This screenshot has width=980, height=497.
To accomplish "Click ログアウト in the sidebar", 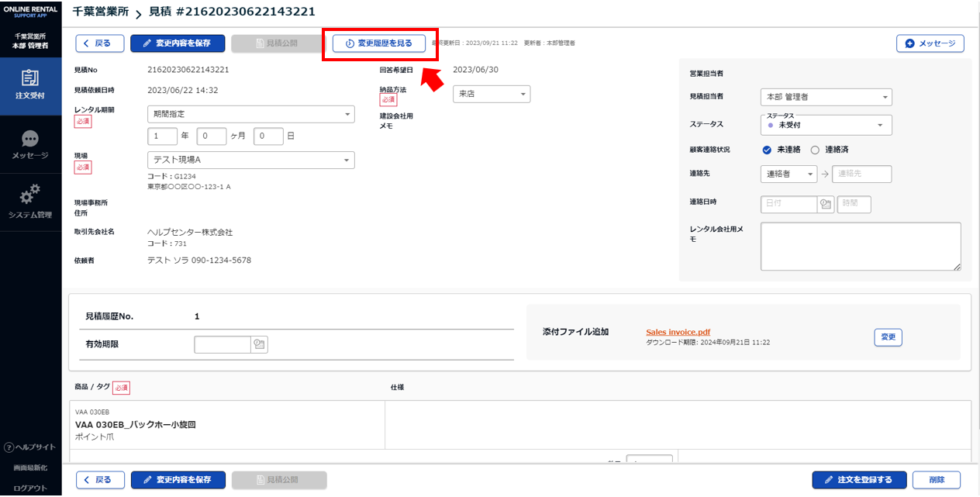I will [30, 488].
